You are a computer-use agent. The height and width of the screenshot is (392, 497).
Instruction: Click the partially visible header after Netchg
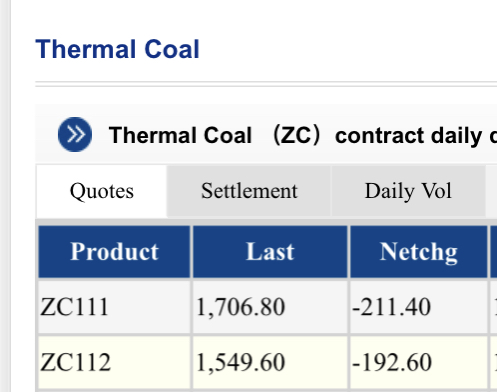(x=494, y=252)
